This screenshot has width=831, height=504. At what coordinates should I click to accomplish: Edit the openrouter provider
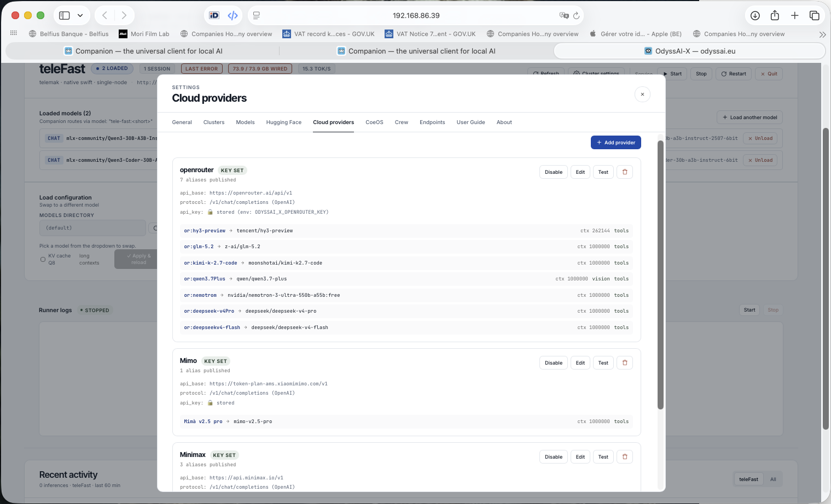coord(580,172)
